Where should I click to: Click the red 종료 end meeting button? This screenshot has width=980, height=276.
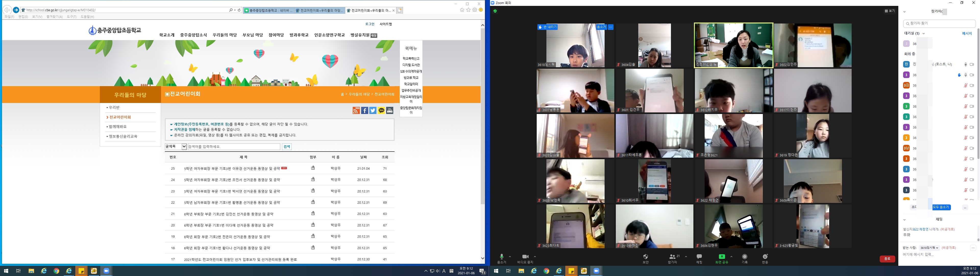pyautogui.click(x=887, y=259)
